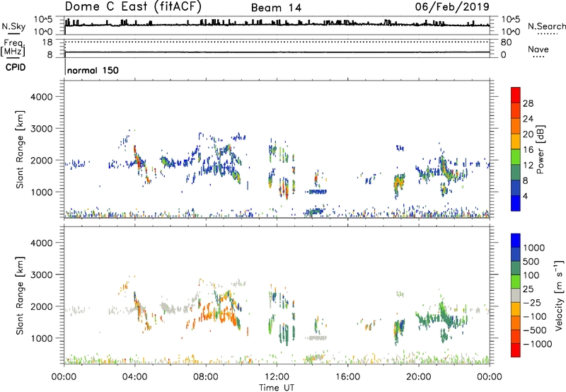Click the '-100' velocity colorbar tick
Screen dimensions: 566x392
(534, 316)
